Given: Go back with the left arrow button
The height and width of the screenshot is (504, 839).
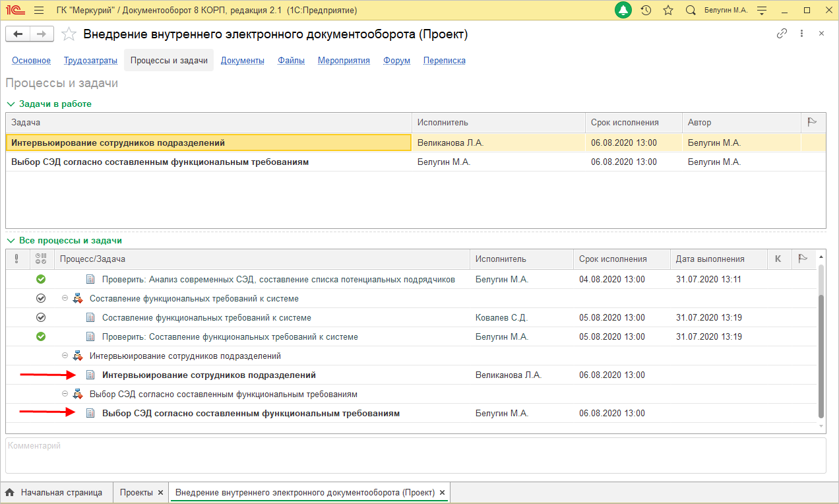Looking at the screenshot, I should click(x=18, y=34).
